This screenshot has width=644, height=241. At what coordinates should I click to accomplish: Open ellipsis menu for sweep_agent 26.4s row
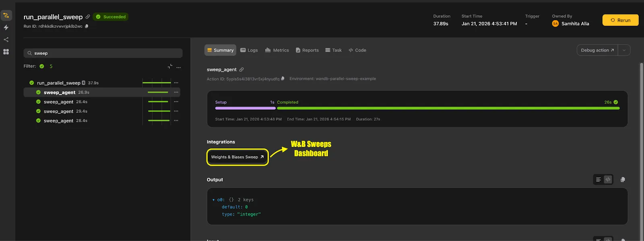pos(176,102)
